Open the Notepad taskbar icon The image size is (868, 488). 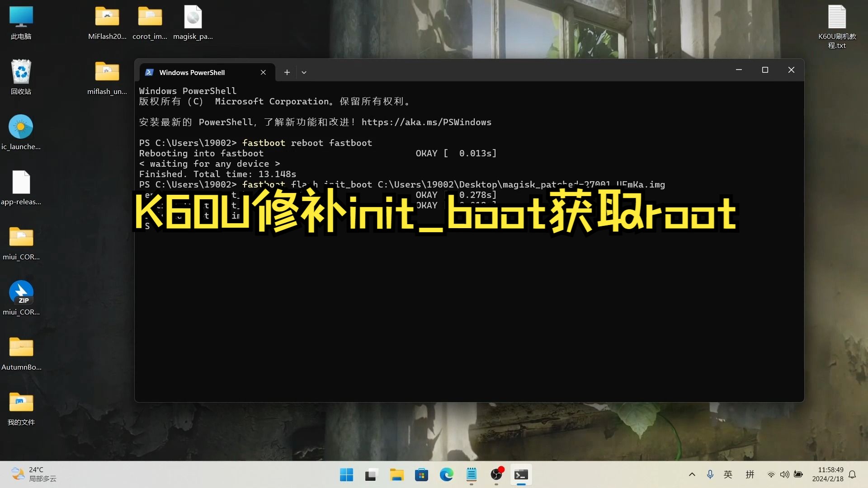pos(471,475)
